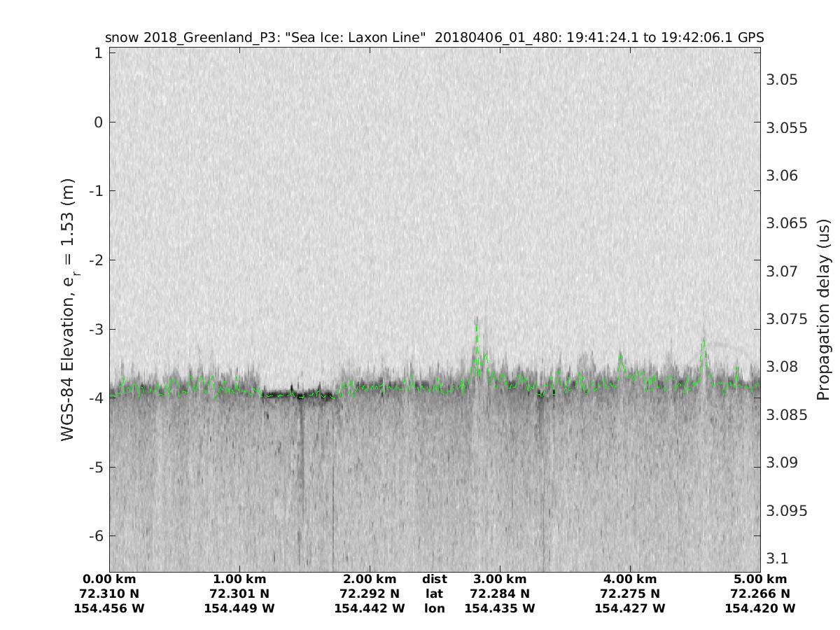Viewport: 840px width, 630px height.
Task: Click the 0.00 km distance tick label
Action: (109, 580)
